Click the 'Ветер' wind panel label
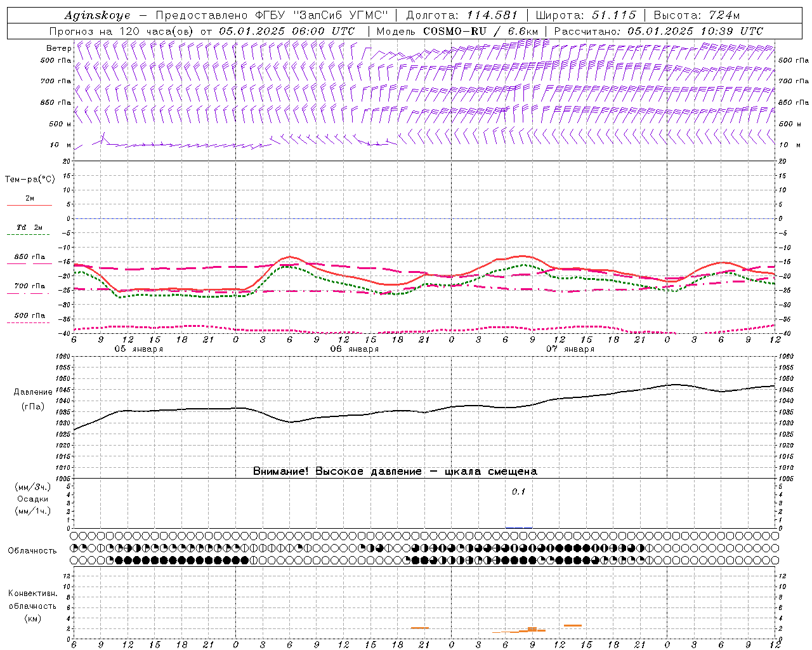This screenshot has width=812, height=650. 58,48
